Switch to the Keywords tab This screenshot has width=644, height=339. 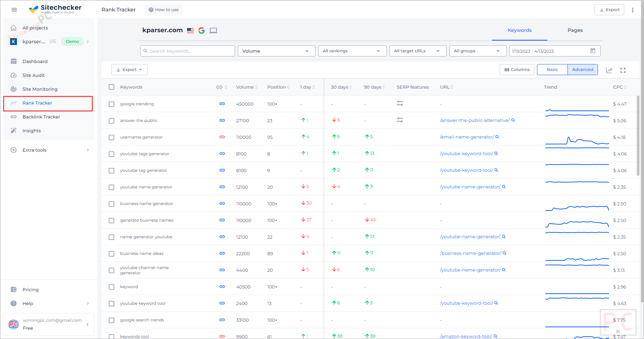point(520,30)
